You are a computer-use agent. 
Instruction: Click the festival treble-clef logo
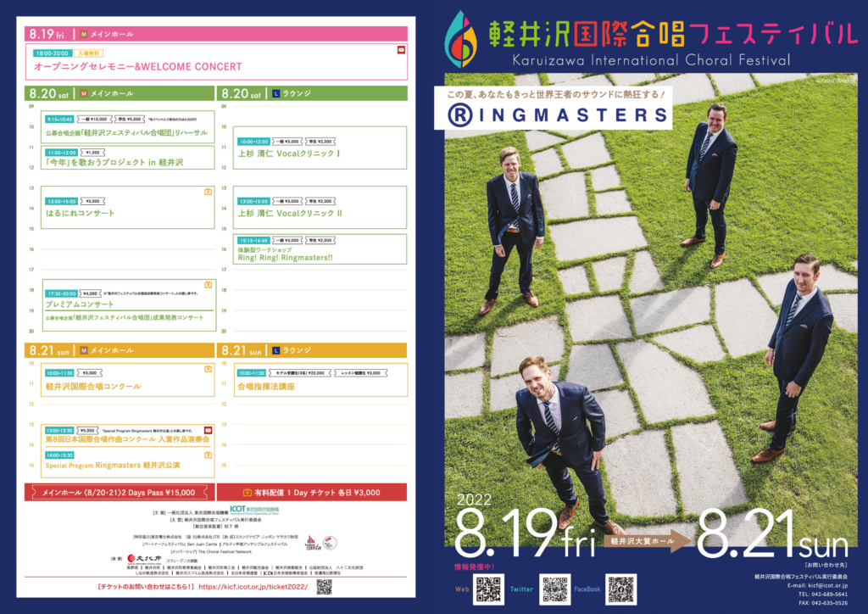tap(460, 39)
